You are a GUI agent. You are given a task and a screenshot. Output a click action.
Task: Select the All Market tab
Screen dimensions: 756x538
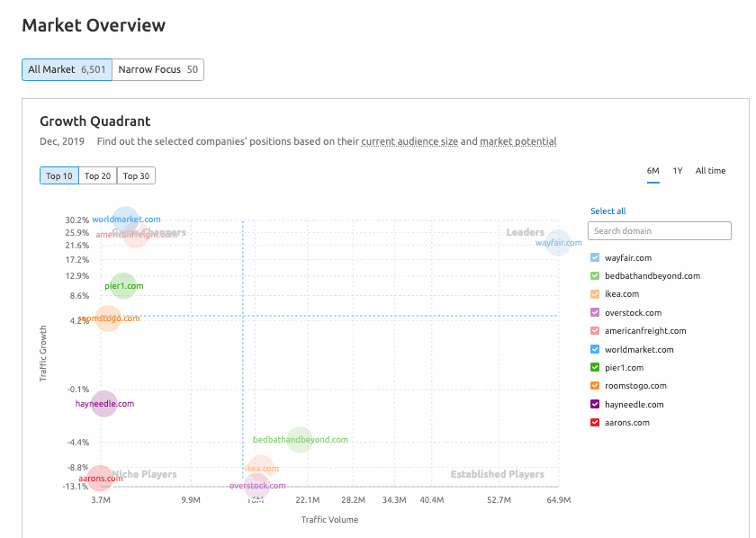67,69
